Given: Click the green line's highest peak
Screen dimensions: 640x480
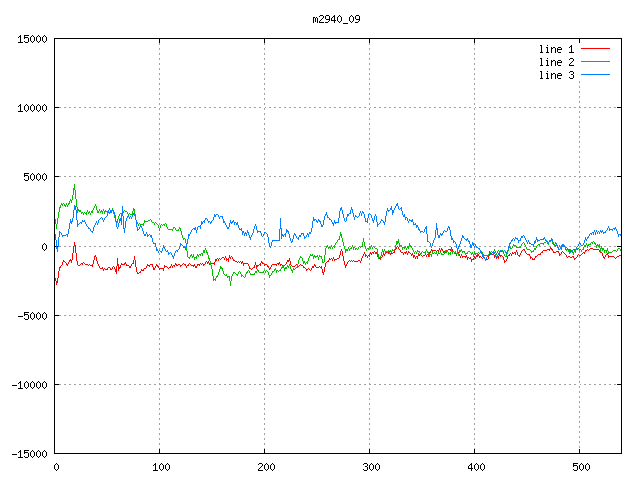Looking at the screenshot, I should 74,185.
